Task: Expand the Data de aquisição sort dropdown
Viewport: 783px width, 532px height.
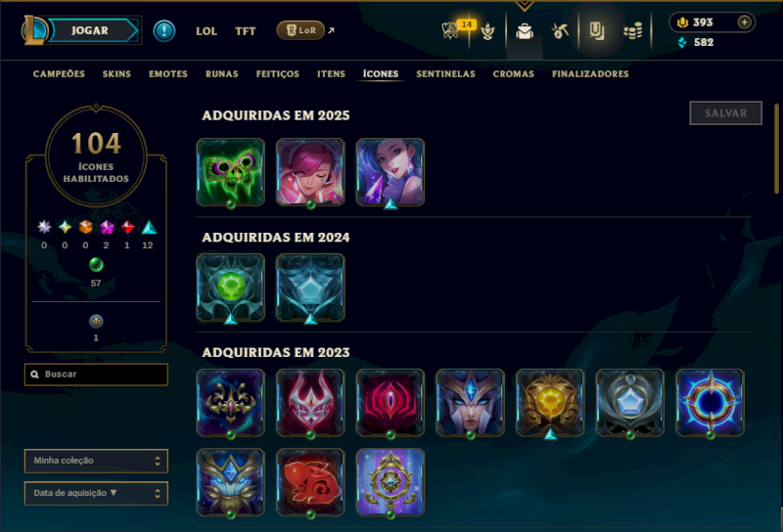Action: [96, 493]
